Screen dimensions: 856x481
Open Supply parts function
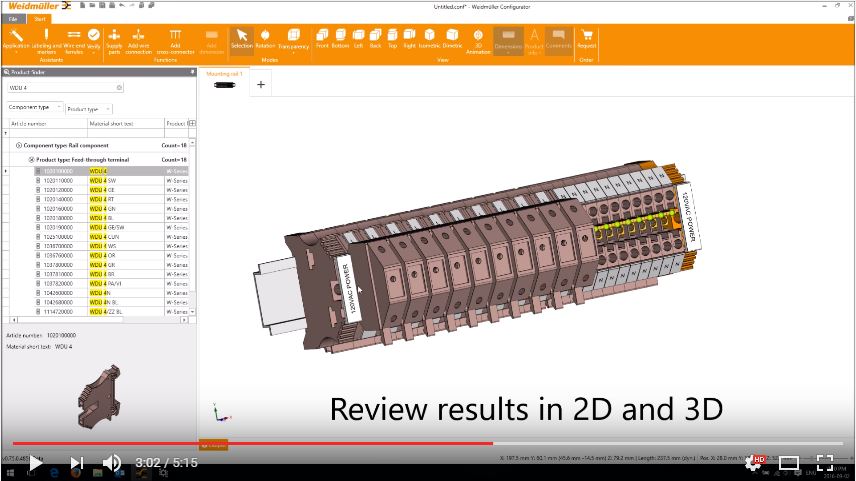click(114, 41)
